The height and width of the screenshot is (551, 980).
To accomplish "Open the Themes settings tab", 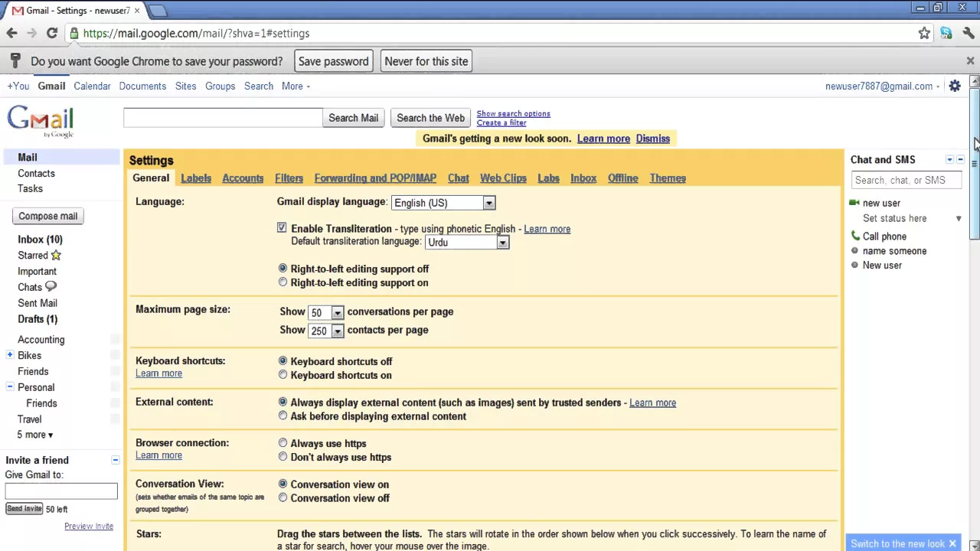I will [668, 178].
